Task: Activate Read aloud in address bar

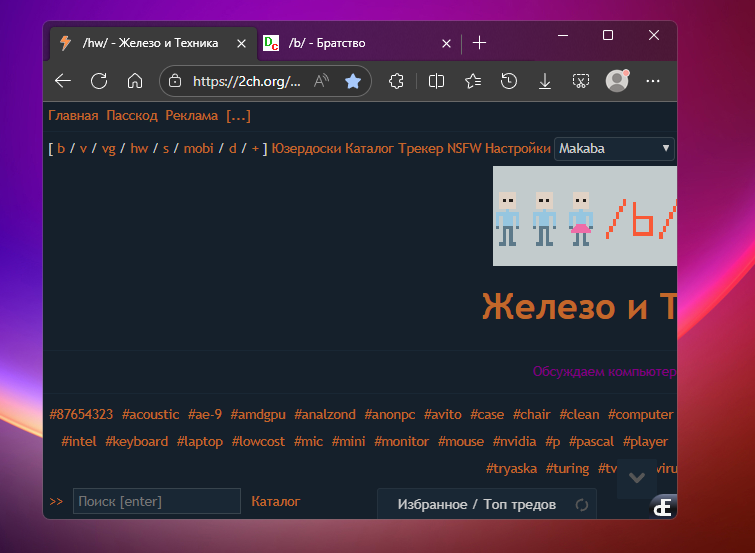Action: (x=321, y=81)
